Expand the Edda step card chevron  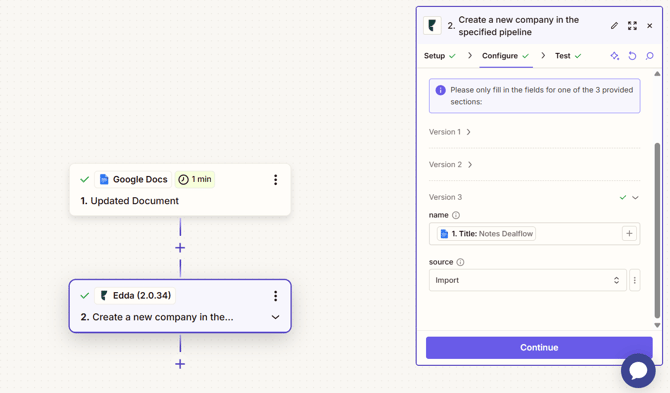[x=276, y=317]
